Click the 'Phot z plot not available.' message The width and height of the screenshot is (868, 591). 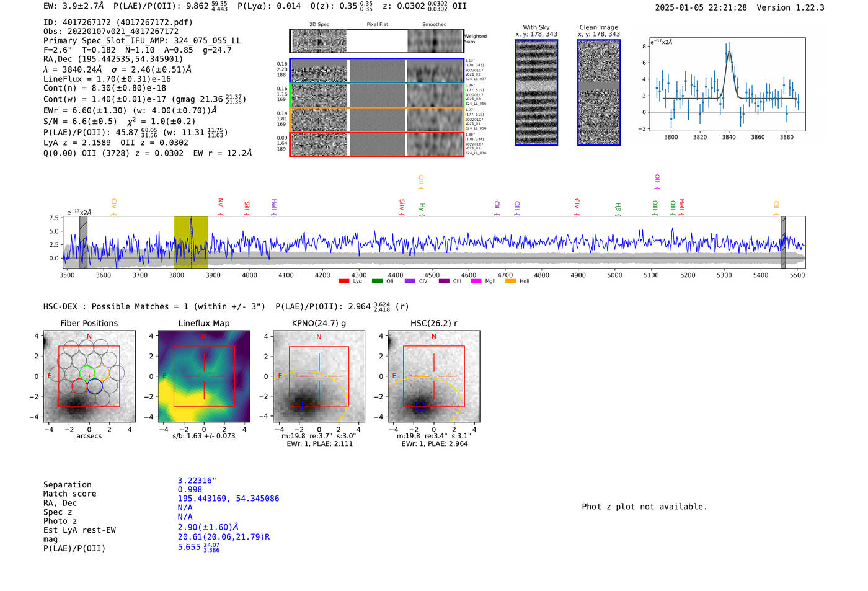pyautogui.click(x=644, y=507)
